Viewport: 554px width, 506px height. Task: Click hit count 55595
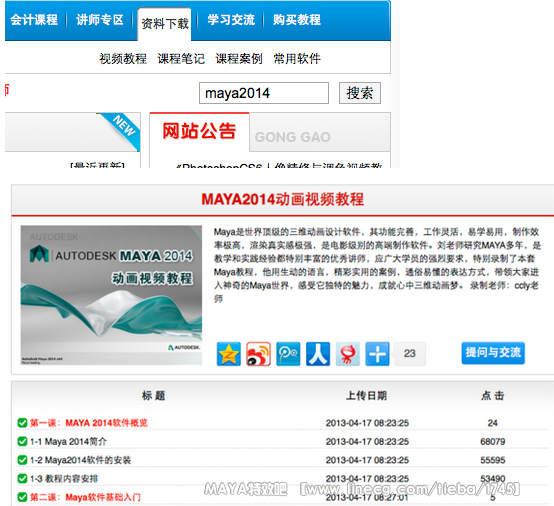493,460
